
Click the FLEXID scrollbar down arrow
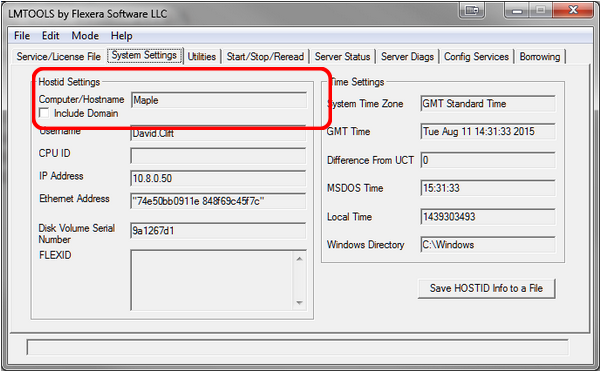click(x=299, y=303)
